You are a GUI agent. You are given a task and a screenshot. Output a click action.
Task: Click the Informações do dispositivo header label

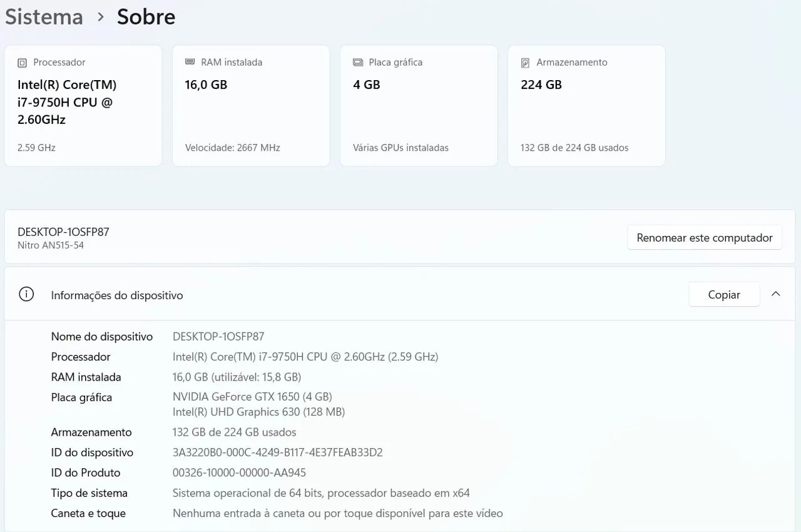117,295
